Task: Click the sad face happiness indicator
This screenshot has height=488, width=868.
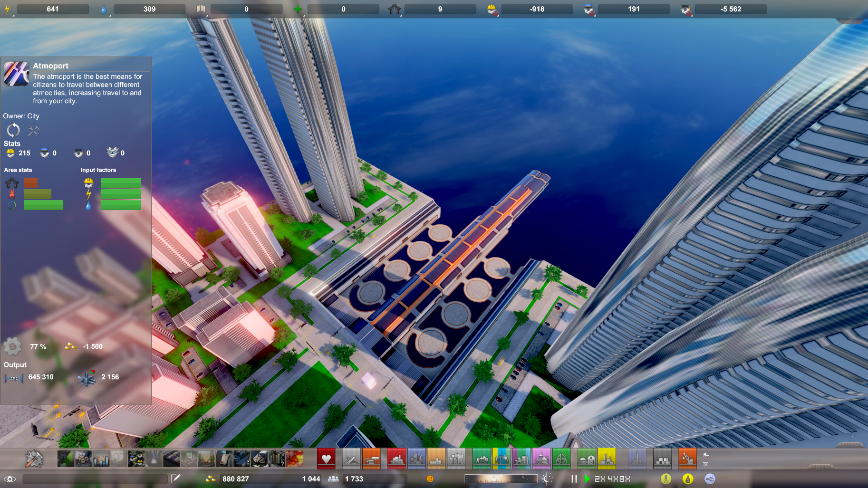Action: [x=430, y=478]
